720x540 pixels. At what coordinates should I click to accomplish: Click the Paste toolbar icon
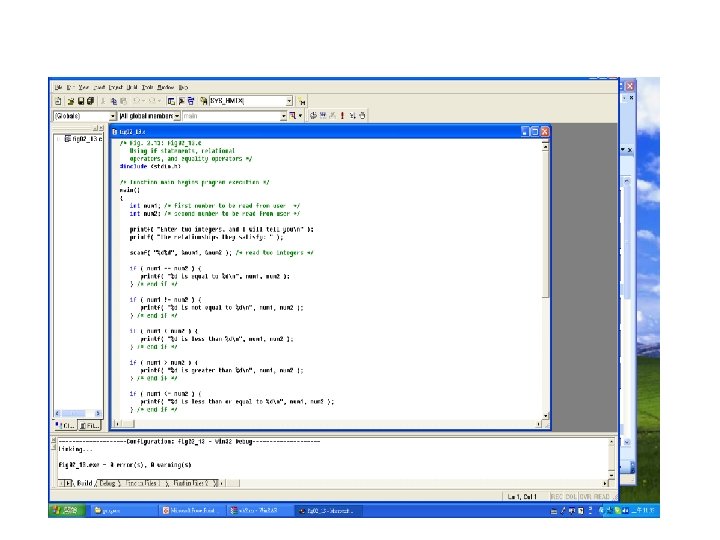123,101
